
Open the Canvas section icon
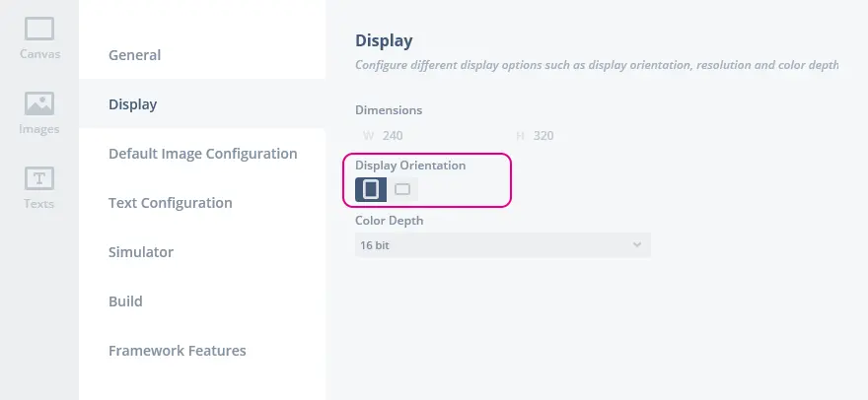coord(39,37)
